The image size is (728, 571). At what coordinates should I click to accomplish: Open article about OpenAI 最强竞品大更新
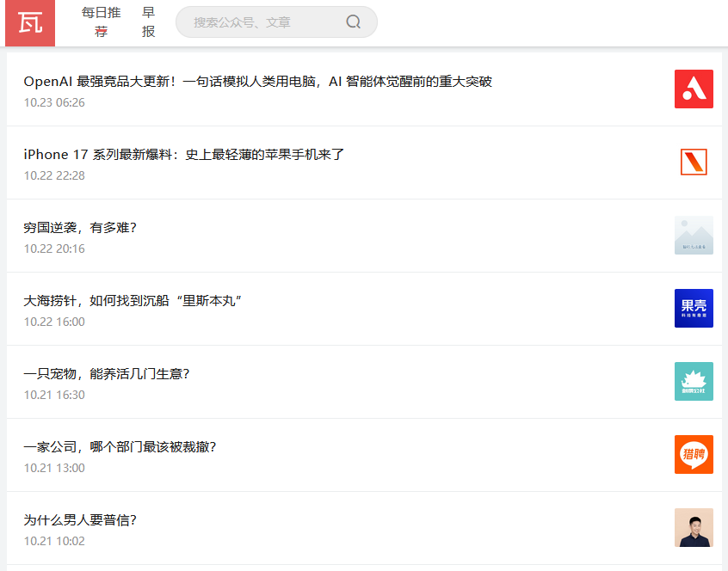coord(257,82)
